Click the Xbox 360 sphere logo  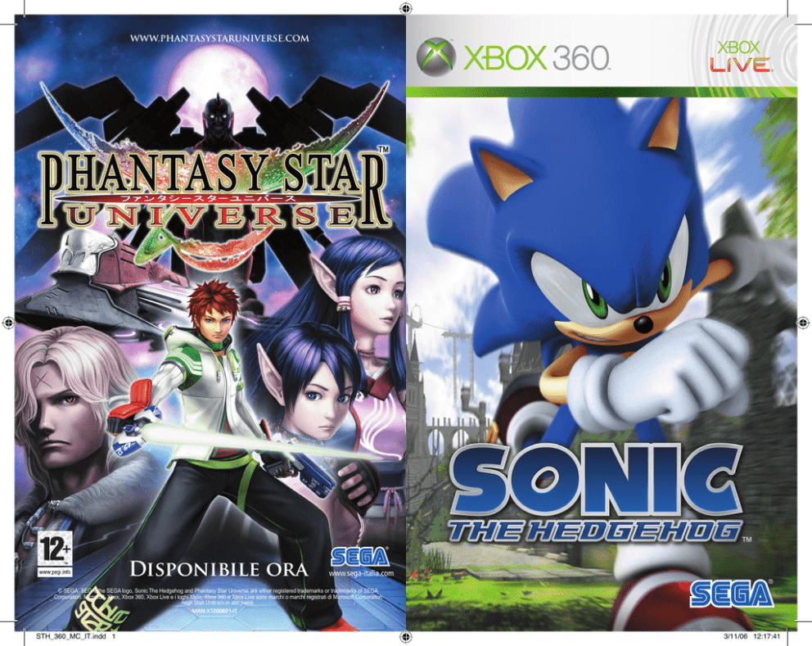[436, 56]
